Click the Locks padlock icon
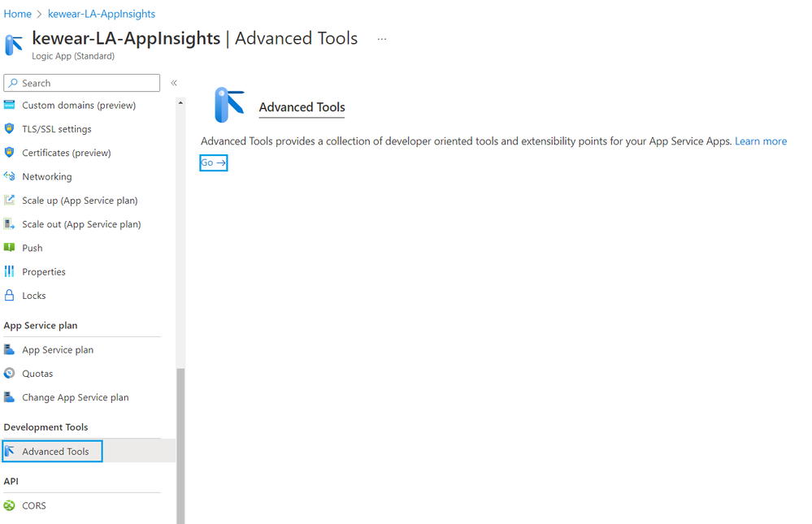 (9, 295)
